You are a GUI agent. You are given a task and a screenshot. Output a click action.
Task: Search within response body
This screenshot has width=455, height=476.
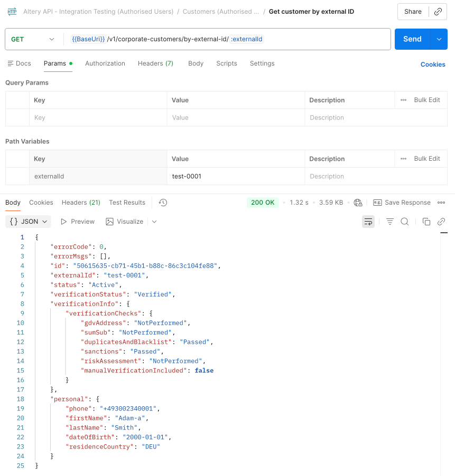point(405,222)
